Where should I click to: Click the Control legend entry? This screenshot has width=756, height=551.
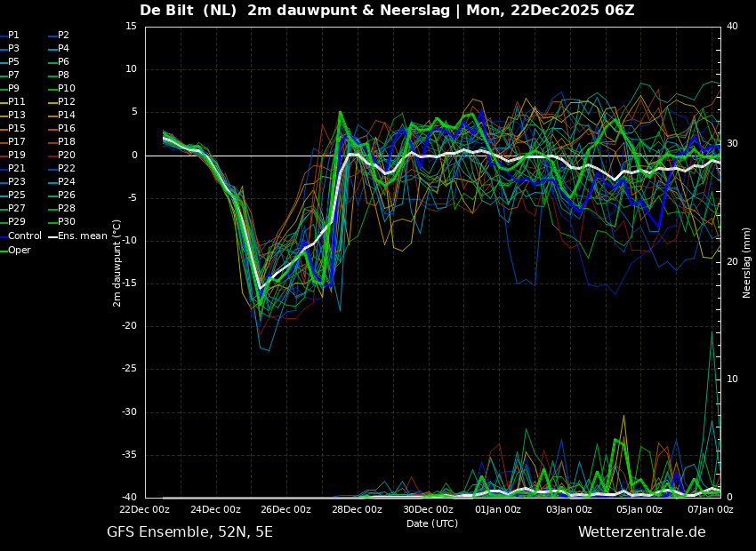[25, 236]
